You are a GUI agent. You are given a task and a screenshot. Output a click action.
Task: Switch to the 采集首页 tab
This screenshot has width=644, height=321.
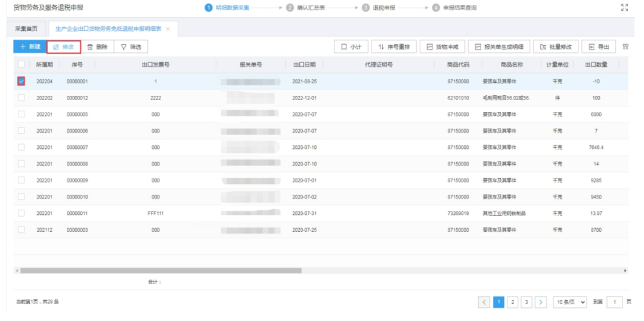tap(26, 29)
